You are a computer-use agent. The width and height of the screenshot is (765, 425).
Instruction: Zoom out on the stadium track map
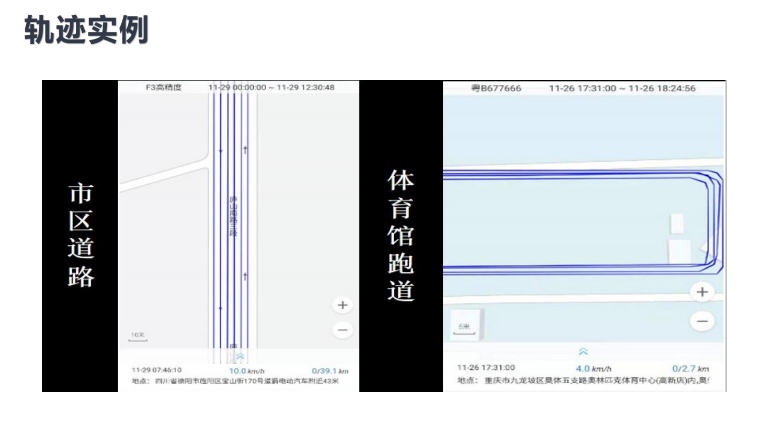click(702, 321)
